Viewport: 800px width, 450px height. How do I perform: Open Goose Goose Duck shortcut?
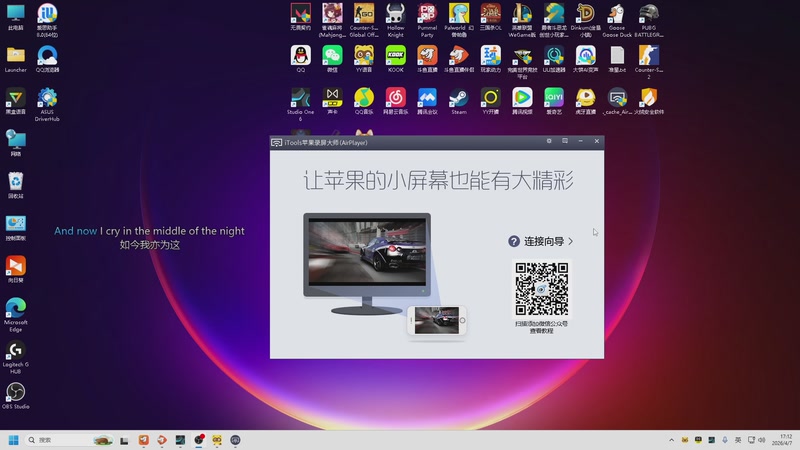point(617,20)
